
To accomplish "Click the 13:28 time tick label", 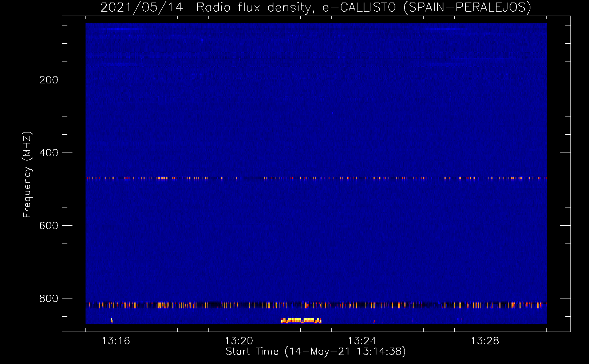I will [485, 341].
